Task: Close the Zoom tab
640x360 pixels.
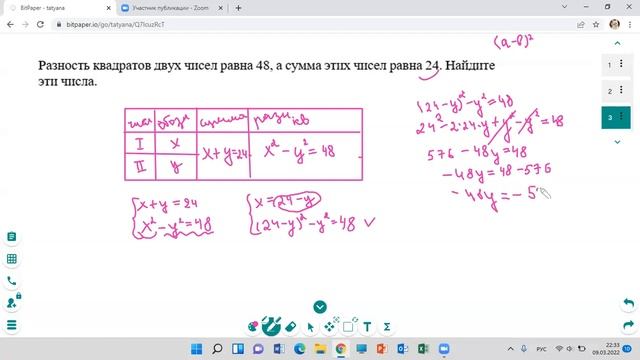Action: [220, 8]
